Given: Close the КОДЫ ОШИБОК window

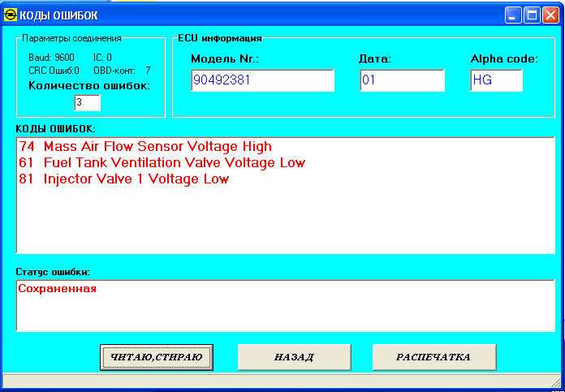Looking at the screenshot, I should coord(550,15).
